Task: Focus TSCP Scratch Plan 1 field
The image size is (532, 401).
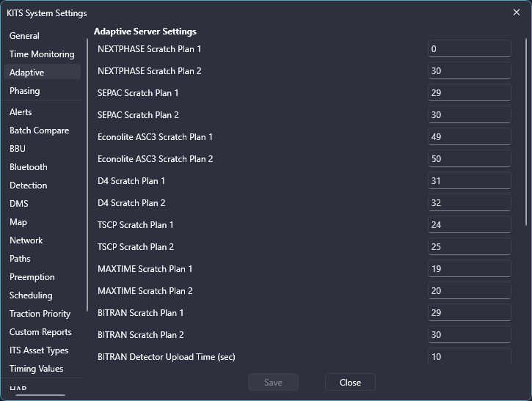Action: click(469, 224)
